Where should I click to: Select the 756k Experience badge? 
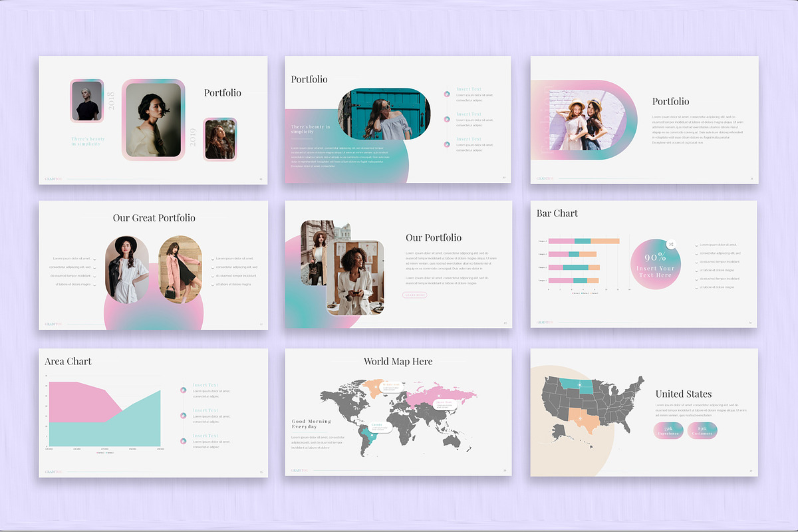668,430
